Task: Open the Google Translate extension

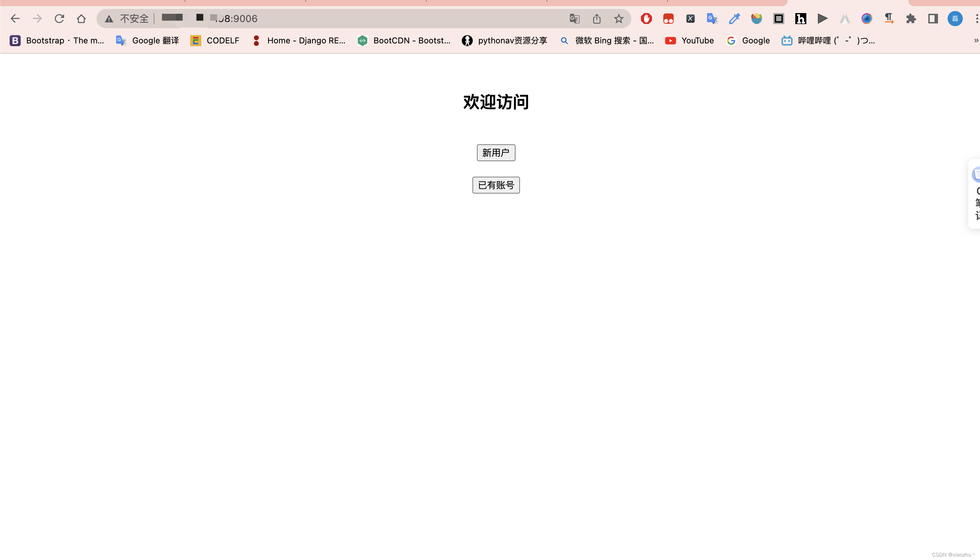Action: click(x=712, y=19)
